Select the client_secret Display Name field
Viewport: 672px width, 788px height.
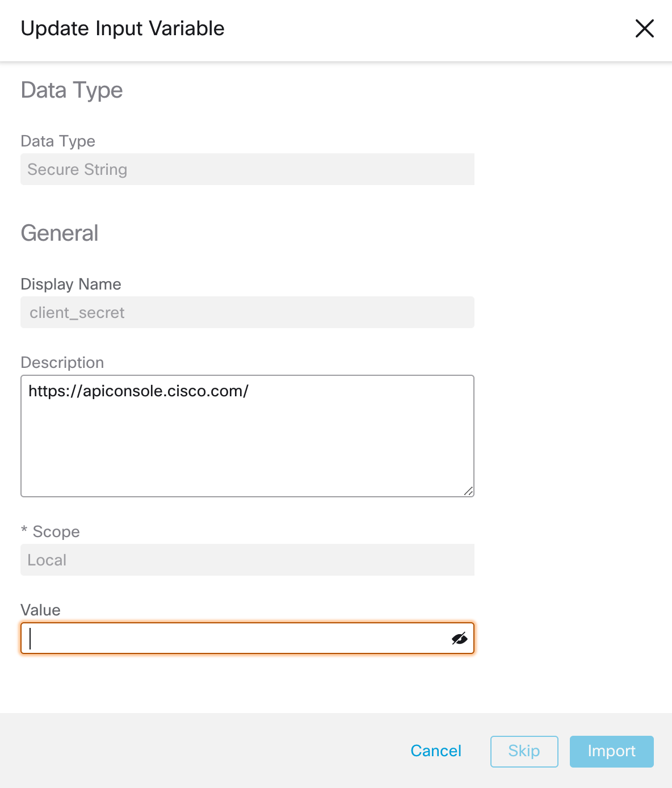(247, 312)
